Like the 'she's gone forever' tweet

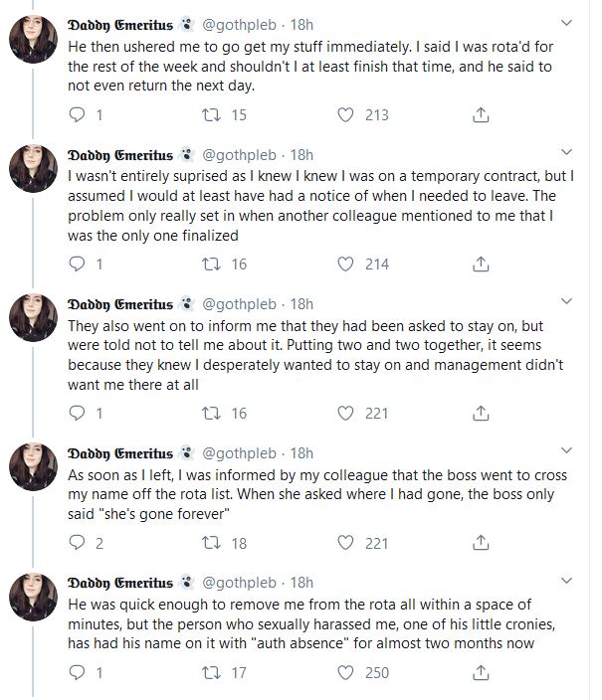pos(345,543)
